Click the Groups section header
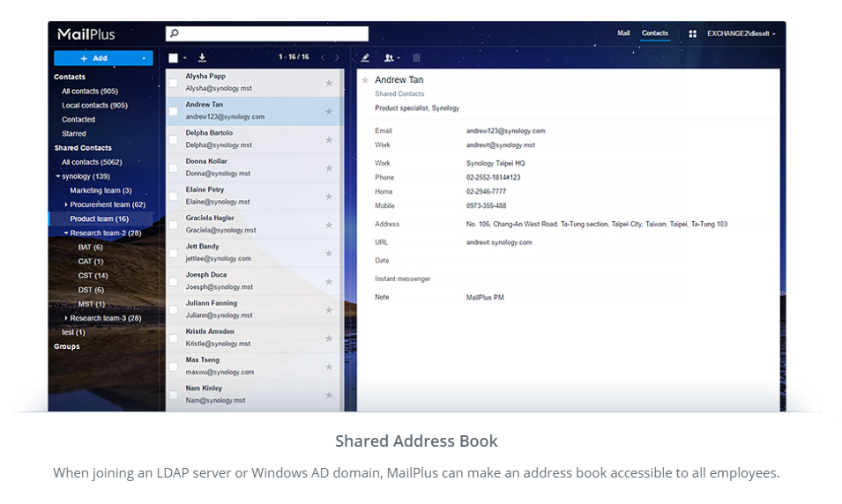The image size is (842, 504). pos(67,347)
